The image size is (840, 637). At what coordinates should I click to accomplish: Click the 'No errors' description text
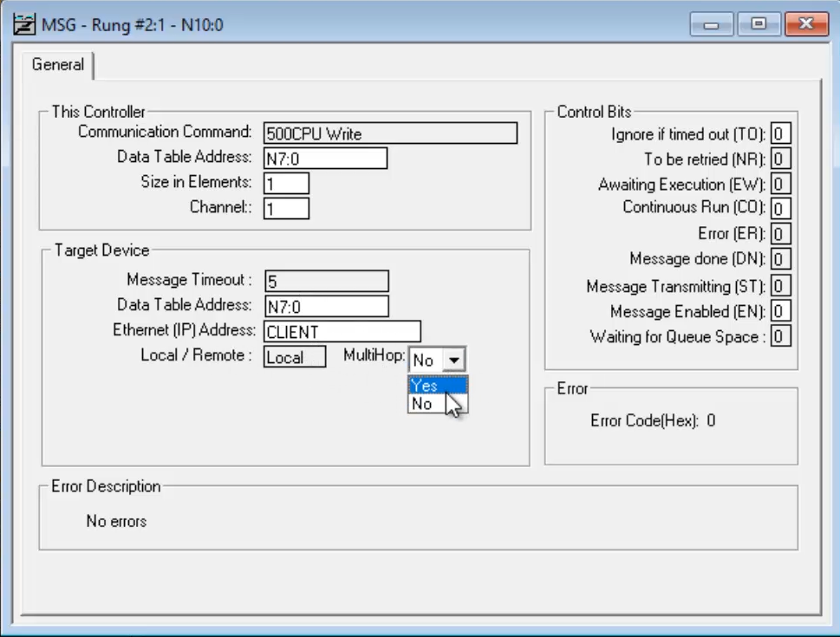point(116,521)
